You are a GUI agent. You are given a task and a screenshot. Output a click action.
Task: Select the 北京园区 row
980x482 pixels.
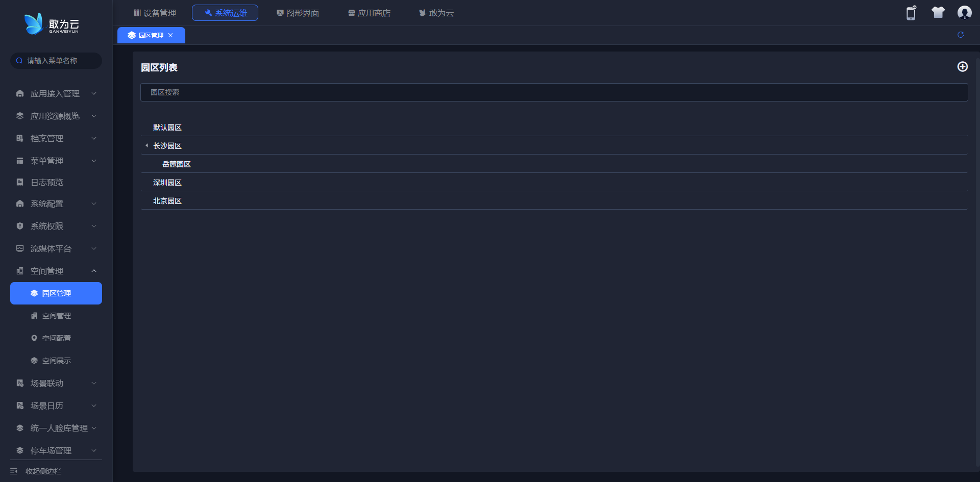554,200
